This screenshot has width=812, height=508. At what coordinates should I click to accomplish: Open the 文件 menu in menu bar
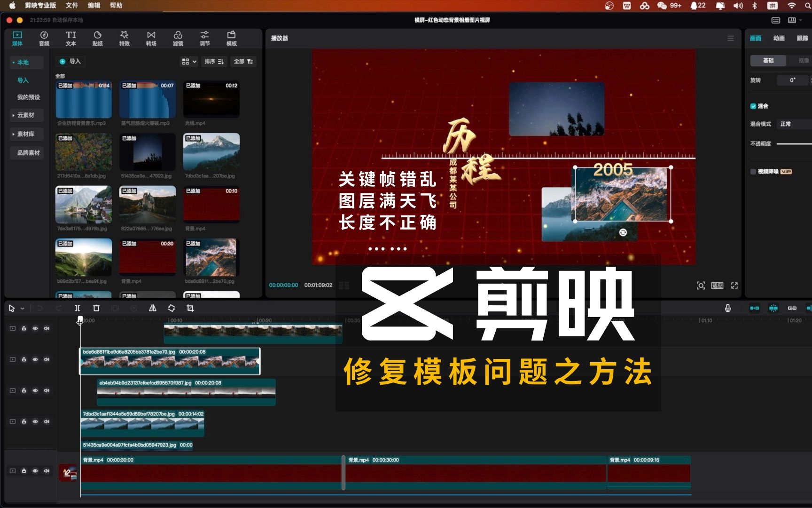coord(71,6)
